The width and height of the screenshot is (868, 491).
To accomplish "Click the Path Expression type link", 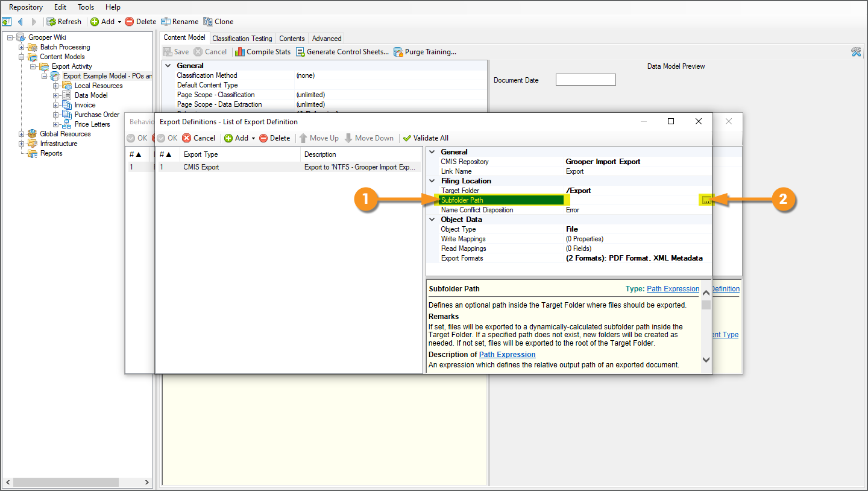I will pyautogui.click(x=673, y=289).
